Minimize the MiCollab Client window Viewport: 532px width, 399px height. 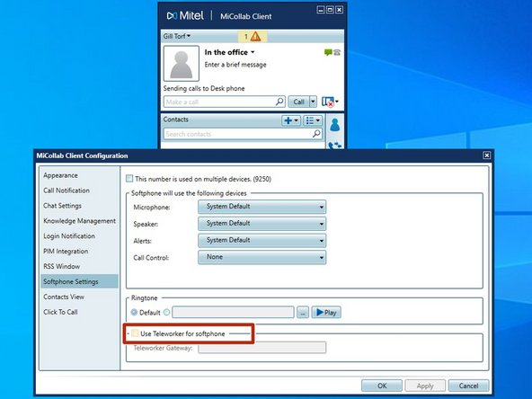coord(320,10)
